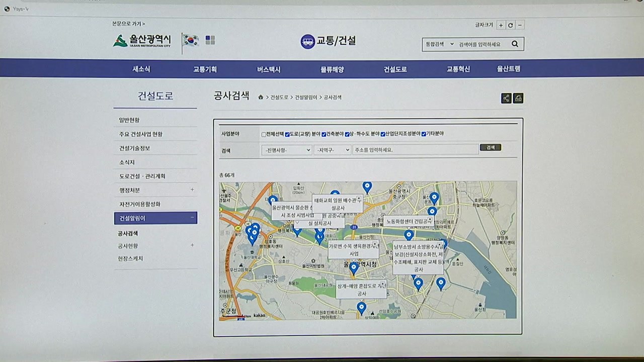Viewport: 644px width, 362px height.
Task: Toggle the 전체선택 checkbox
Action: [264, 134]
